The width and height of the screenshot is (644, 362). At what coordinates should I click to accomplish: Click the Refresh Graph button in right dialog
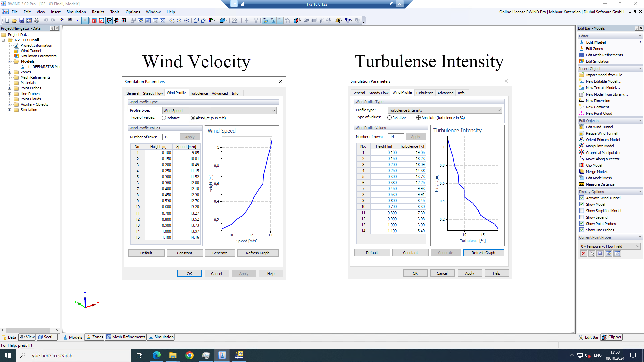483,252
